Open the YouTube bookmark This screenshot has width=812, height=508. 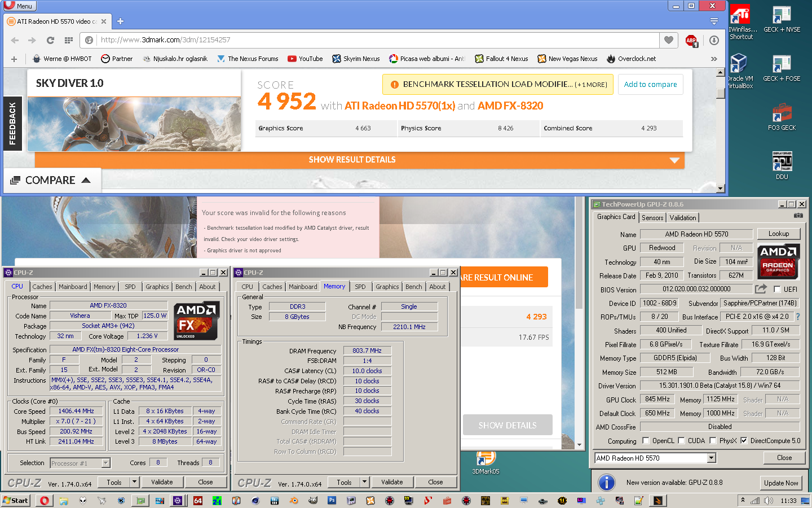click(x=305, y=59)
